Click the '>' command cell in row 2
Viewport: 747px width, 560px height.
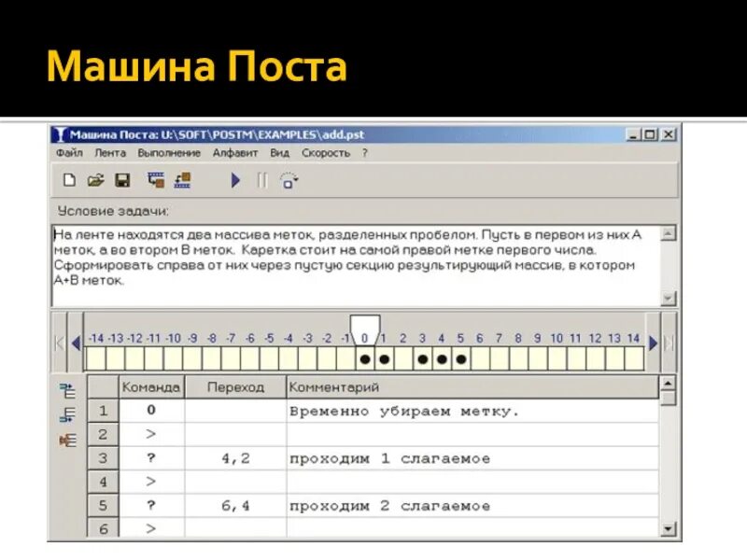[151, 434]
